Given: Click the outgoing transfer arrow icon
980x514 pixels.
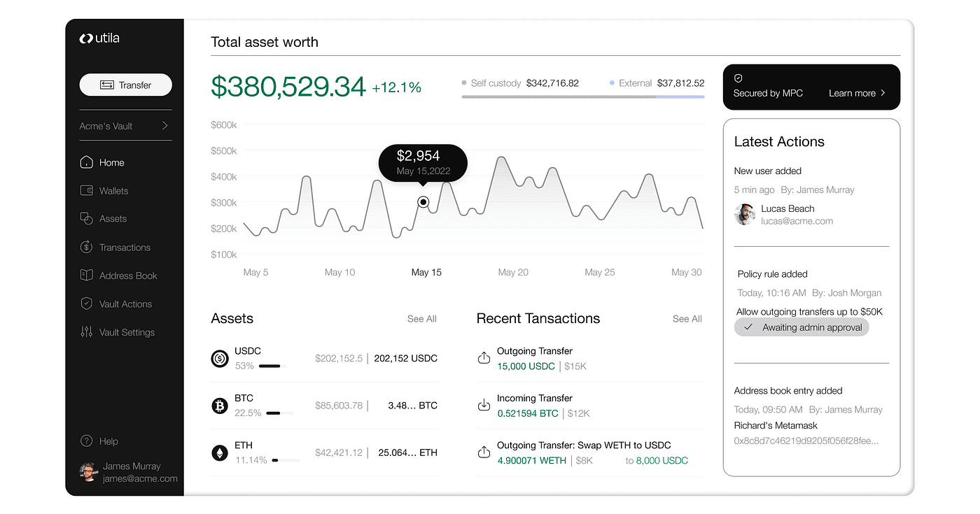Looking at the screenshot, I should tap(484, 356).
